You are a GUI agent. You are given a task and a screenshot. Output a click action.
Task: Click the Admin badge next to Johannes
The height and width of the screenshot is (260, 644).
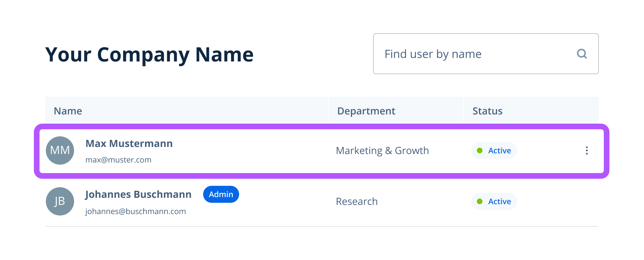221,194
